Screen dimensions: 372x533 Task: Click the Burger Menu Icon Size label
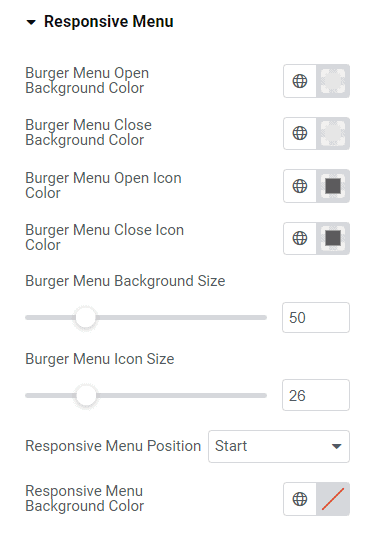tap(100, 359)
